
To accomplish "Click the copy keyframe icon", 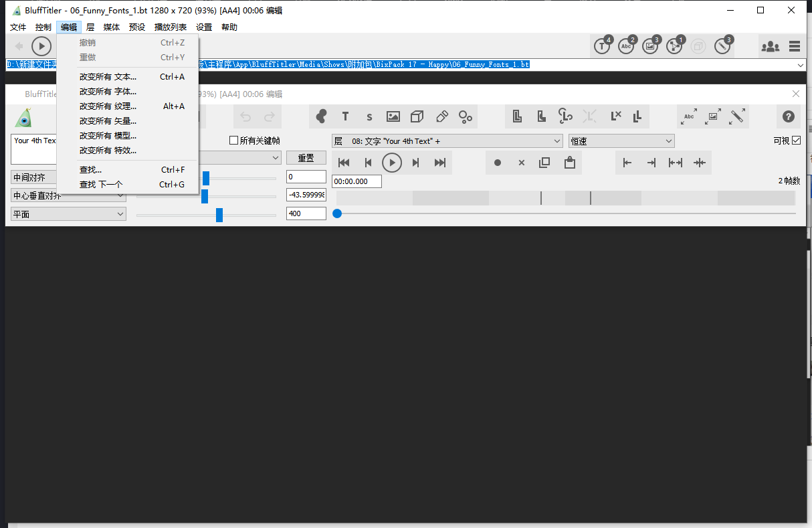I will pyautogui.click(x=544, y=163).
